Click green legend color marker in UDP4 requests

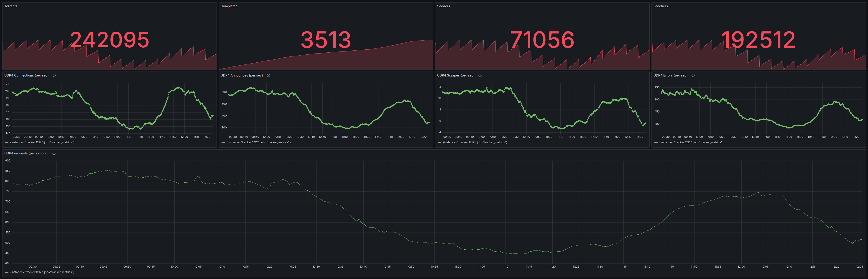coord(7,272)
